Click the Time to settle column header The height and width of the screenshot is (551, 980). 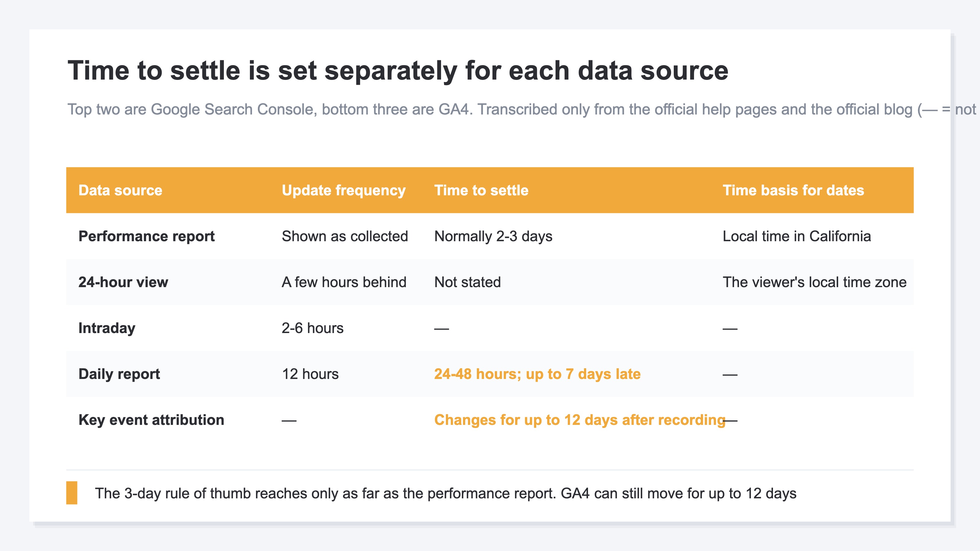point(481,190)
